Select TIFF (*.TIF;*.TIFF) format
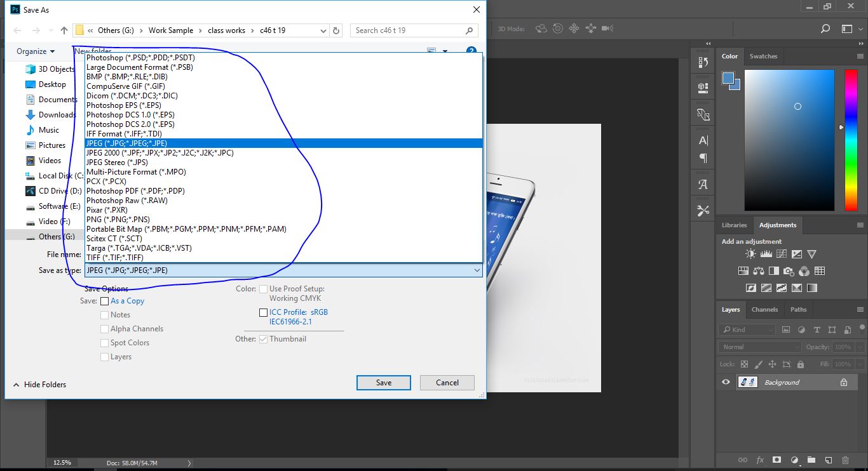 pos(284,258)
